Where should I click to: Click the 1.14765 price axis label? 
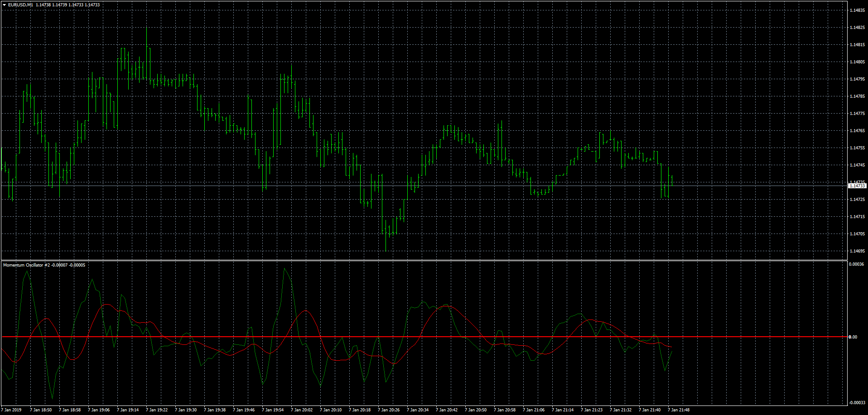click(x=858, y=131)
